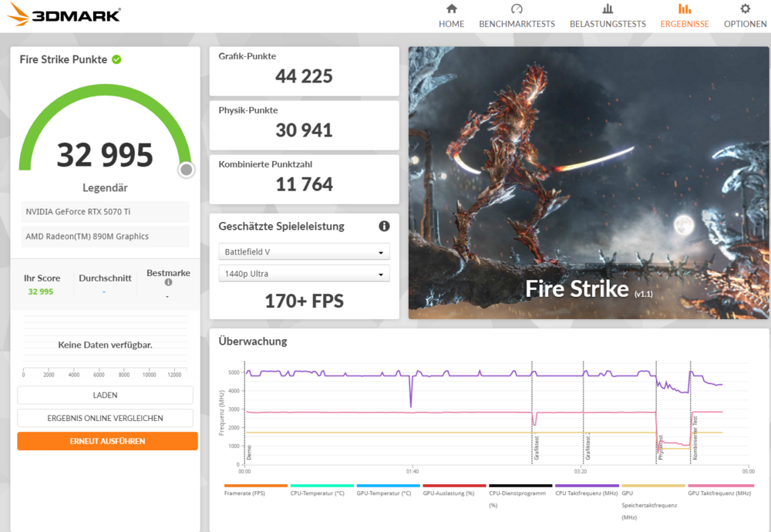This screenshot has height=532, width=771.
Task: Click the Fire Strike preview image
Action: click(588, 183)
